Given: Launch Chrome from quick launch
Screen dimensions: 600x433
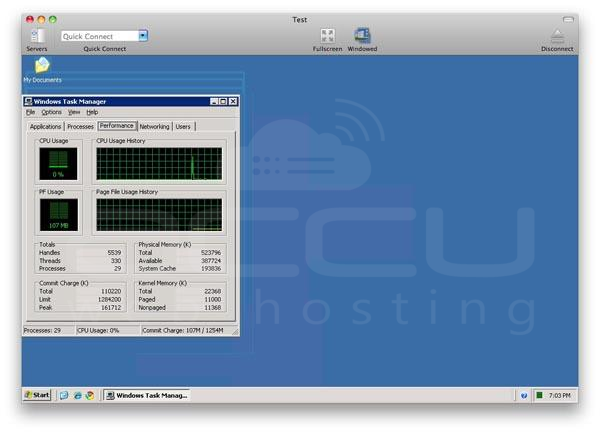Looking at the screenshot, I should pyautogui.click(x=90, y=396).
